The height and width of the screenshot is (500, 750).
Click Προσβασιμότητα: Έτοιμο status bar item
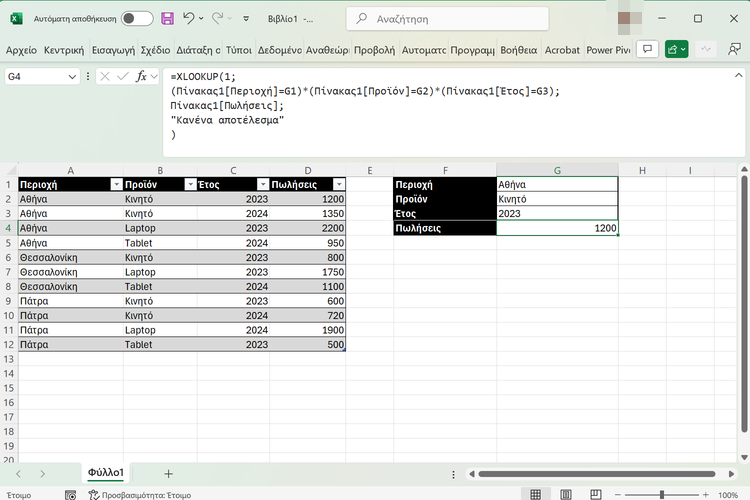[140, 495]
